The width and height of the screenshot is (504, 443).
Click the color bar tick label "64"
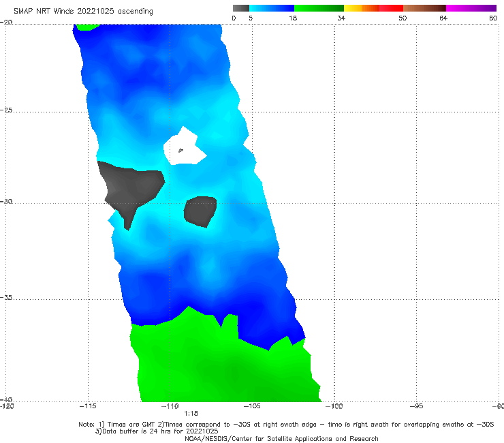443,18
